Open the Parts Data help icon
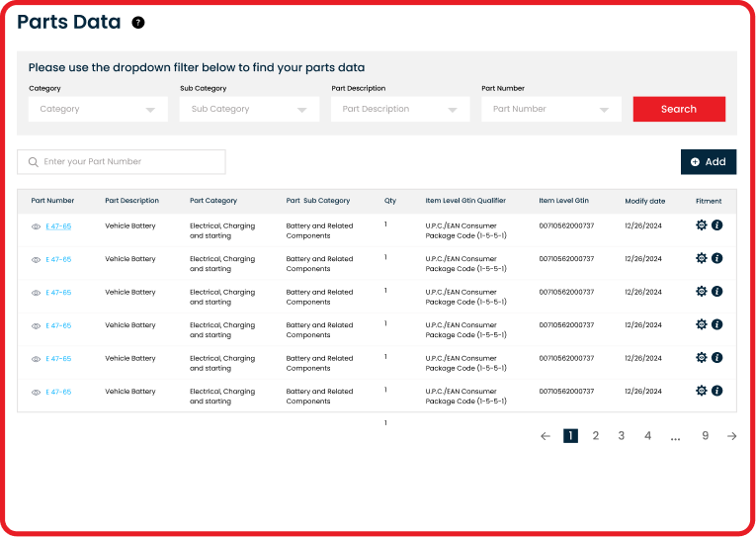Screen dimensions: 756x537 (138, 23)
